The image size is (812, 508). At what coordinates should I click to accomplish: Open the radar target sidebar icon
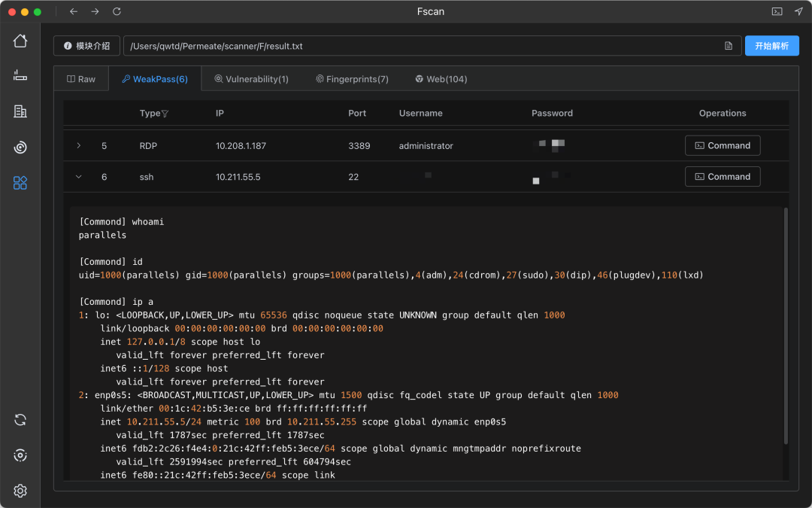[x=20, y=148]
